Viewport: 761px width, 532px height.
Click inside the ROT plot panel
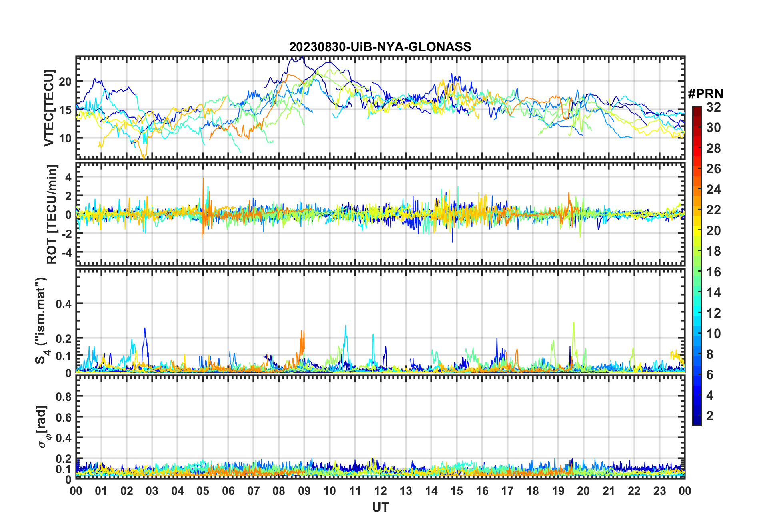[380, 214]
